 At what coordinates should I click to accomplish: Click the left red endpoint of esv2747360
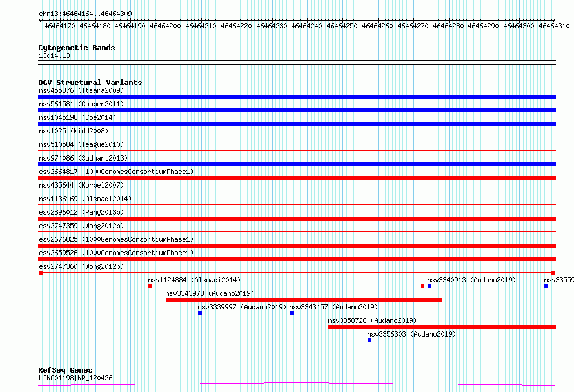[41, 273]
